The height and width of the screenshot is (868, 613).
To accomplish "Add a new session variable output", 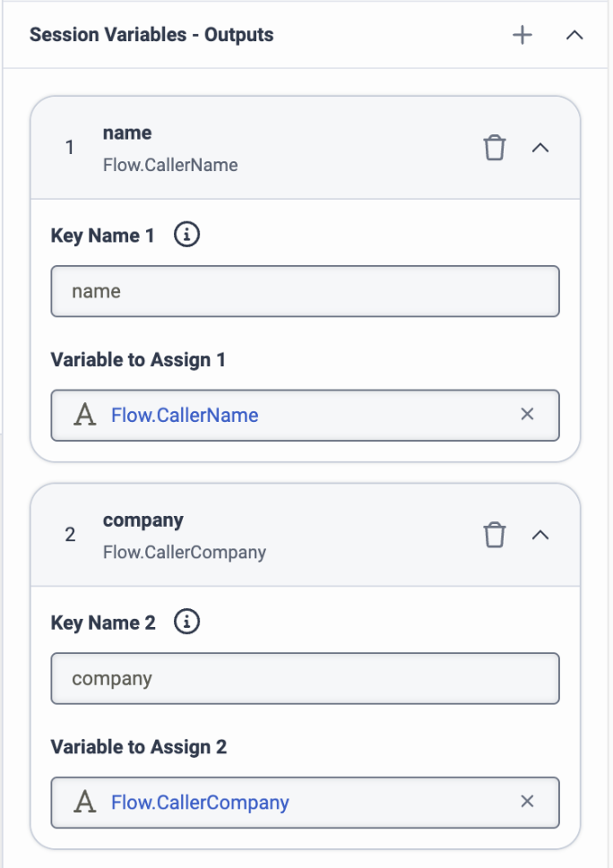I will [522, 36].
